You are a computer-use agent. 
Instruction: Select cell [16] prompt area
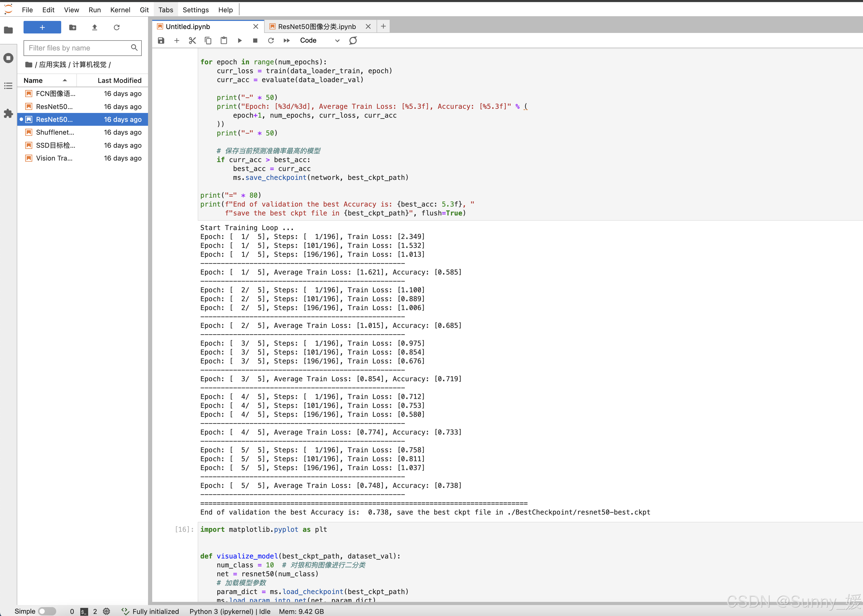[185, 529]
